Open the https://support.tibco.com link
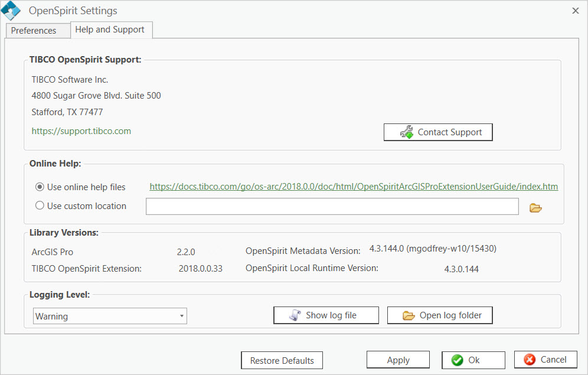Image resolution: width=588 pixels, height=375 pixels. click(x=81, y=131)
